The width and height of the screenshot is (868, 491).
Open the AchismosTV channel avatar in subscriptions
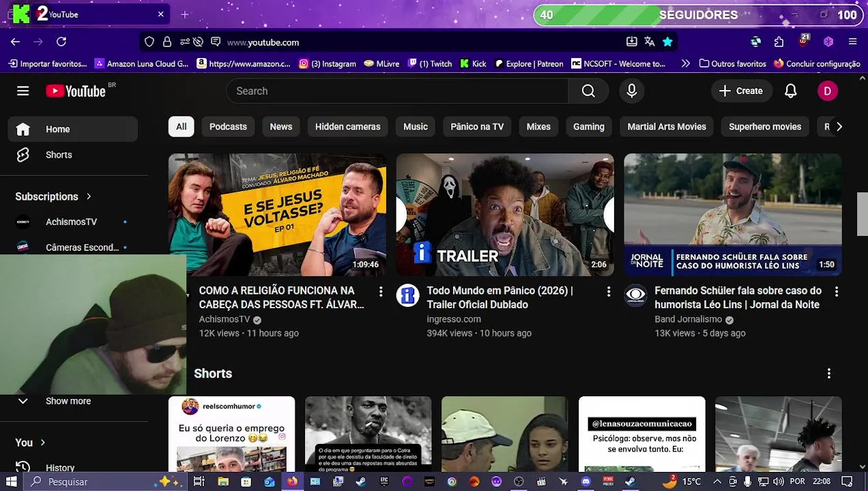23,222
